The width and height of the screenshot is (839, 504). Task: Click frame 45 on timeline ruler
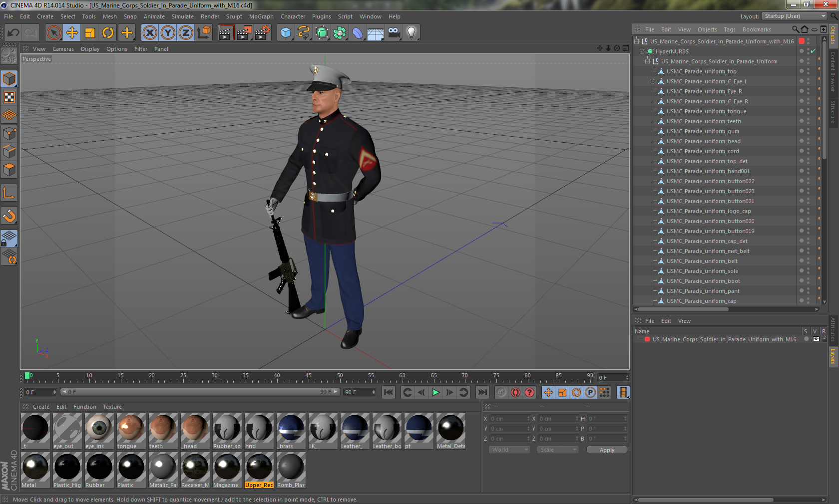[308, 376]
